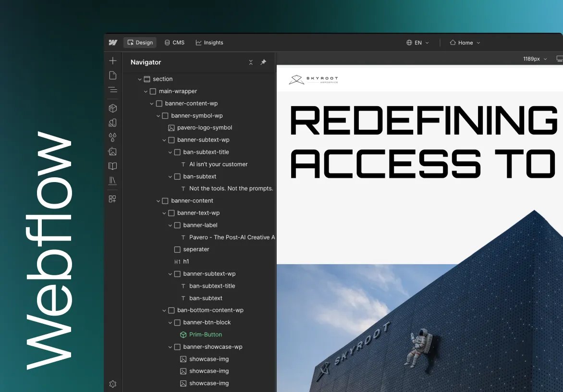Image resolution: width=563 pixels, height=392 pixels.
Task: Open the EN locale dropdown
Action: click(x=417, y=42)
